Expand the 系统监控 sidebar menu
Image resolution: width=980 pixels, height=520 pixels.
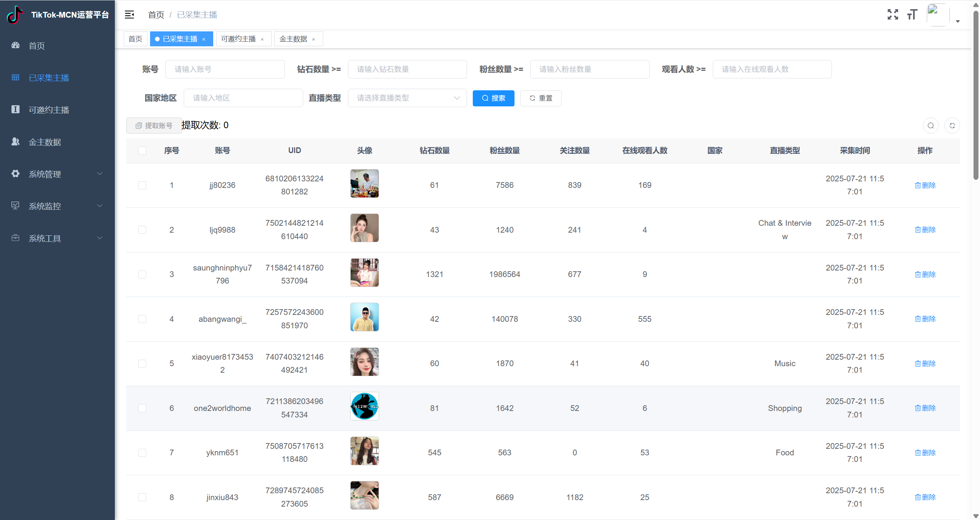click(57, 206)
